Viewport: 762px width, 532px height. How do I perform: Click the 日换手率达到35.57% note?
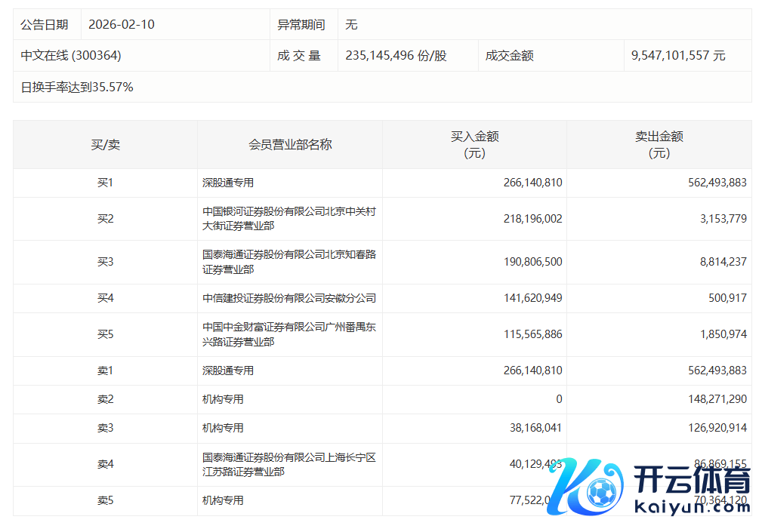(x=77, y=88)
